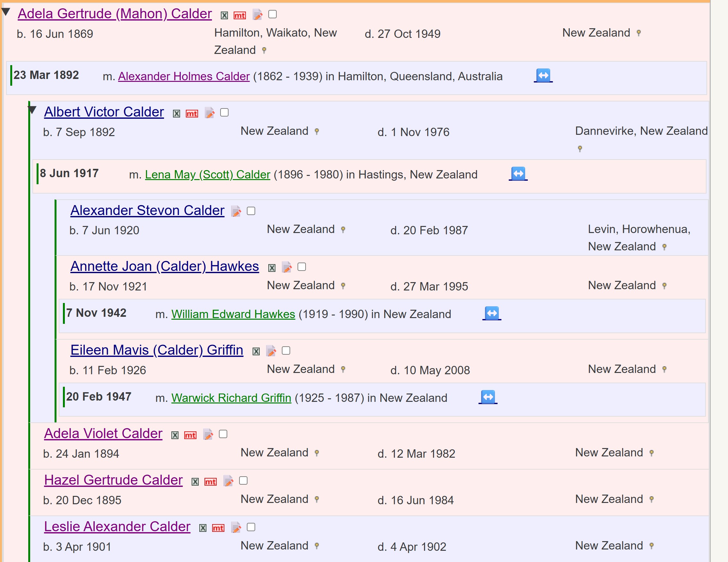The width and height of the screenshot is (728, 562).
Task: Click the mt icon beside Hazel Gertrude Calder
Action: [x=210, y=482]
